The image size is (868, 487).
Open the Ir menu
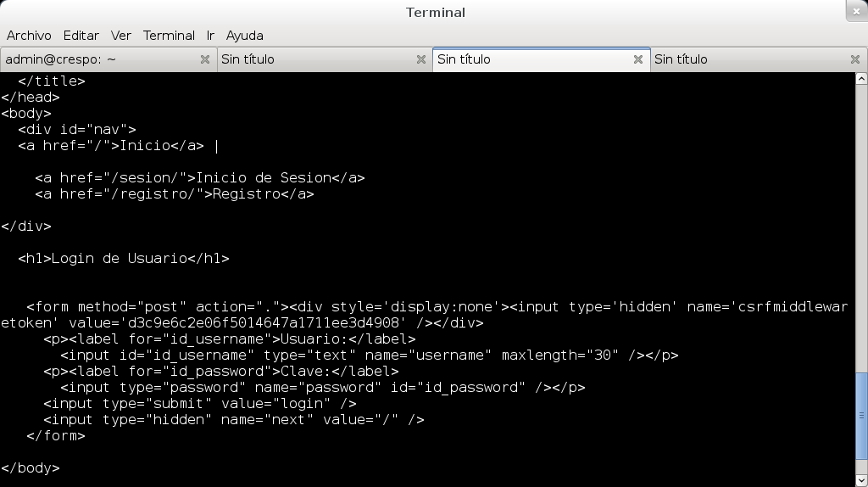tap(210, 36)
